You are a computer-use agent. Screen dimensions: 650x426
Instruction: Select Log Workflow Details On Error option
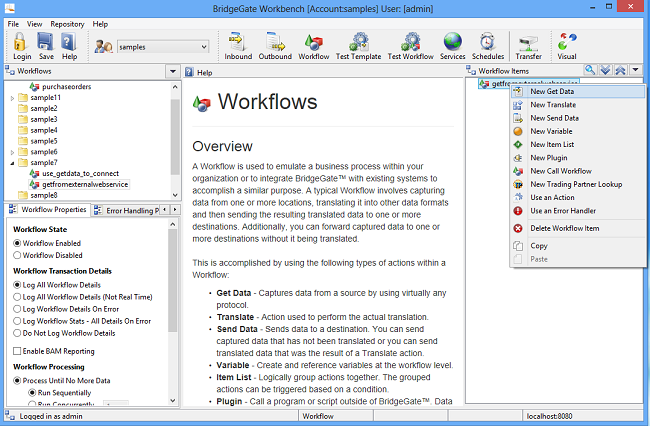click(x=17, y=309)
